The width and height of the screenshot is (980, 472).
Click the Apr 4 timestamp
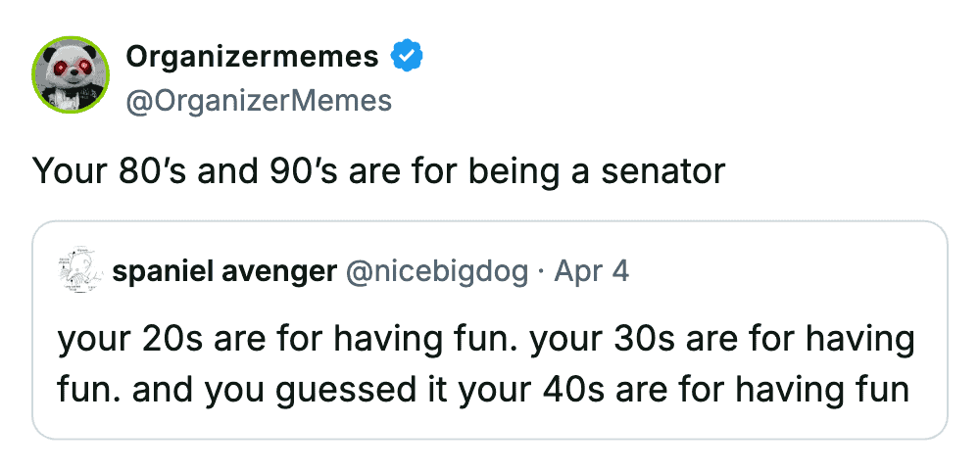(593, 271)
